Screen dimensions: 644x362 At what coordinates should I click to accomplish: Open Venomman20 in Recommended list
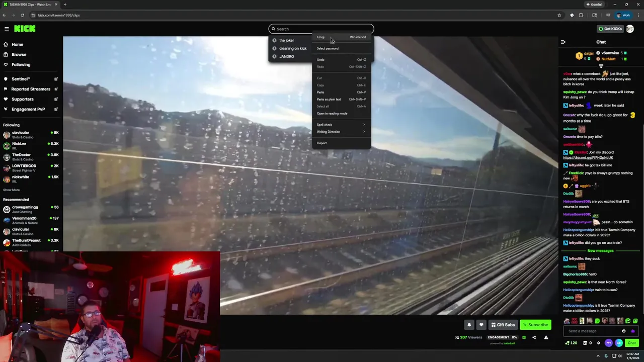31,220
